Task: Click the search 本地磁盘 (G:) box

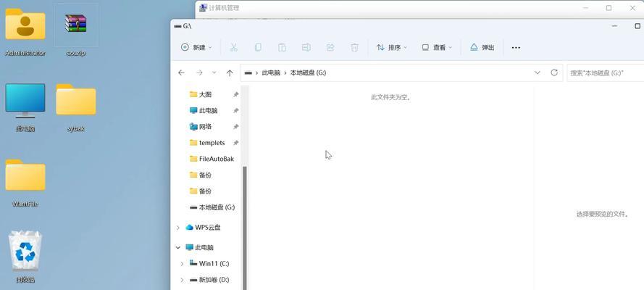Action: [x=606, y=72]
